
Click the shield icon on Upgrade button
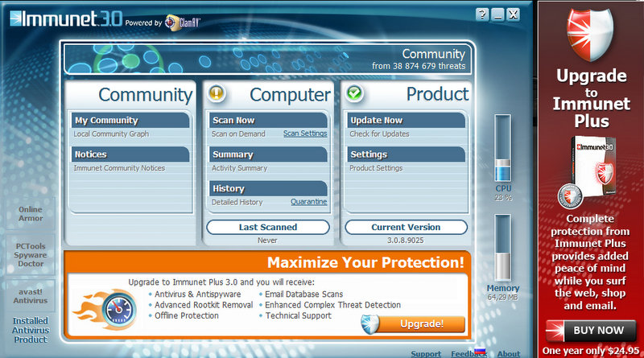pyautogui.click(x=370, y=324)
